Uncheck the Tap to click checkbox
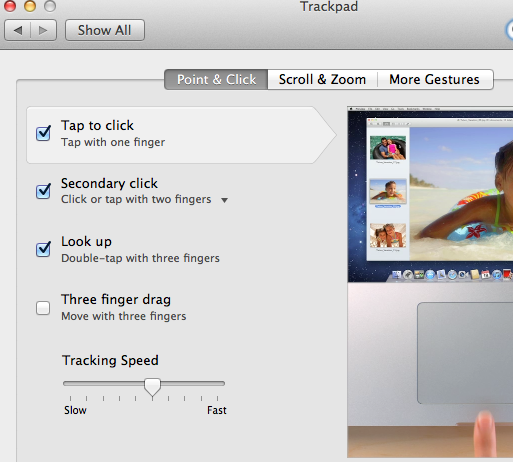Screen dimensions: 513x462 [x=43, y=133]
